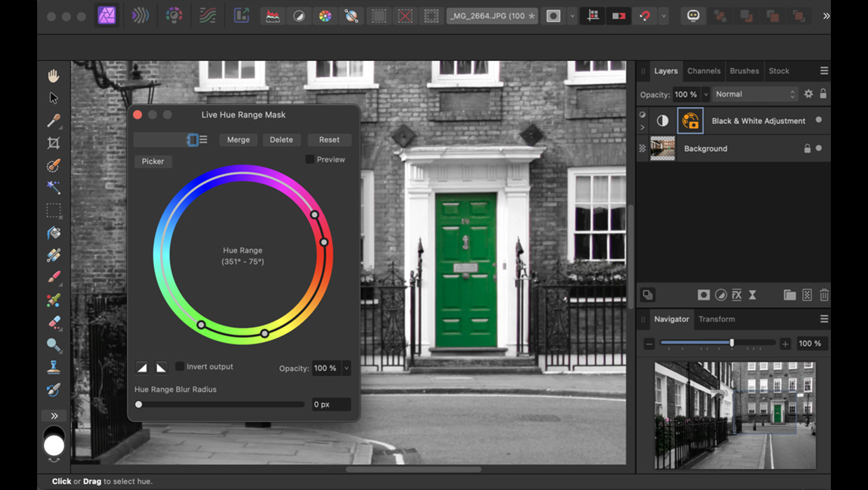Click Group Layers folder icon
This screenshot has height=490, width=868.
point(790,295)
